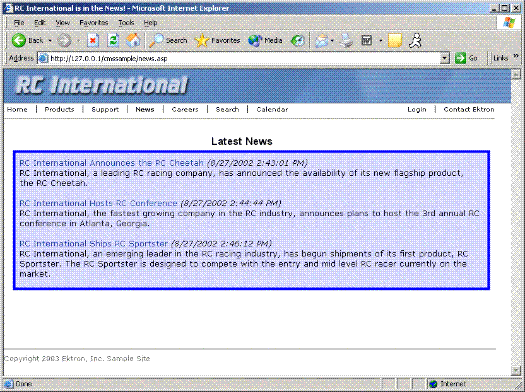Open the Hosts RC Conference headline
Image resolution: width=525 pixels, height=392 pixels.
point(98,203)
